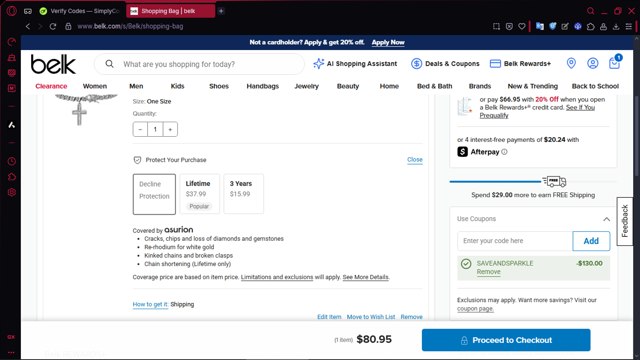The height and width of the screenshot is (360, 640).
Task: Click the browser back arrow
Action: [28, 26]
